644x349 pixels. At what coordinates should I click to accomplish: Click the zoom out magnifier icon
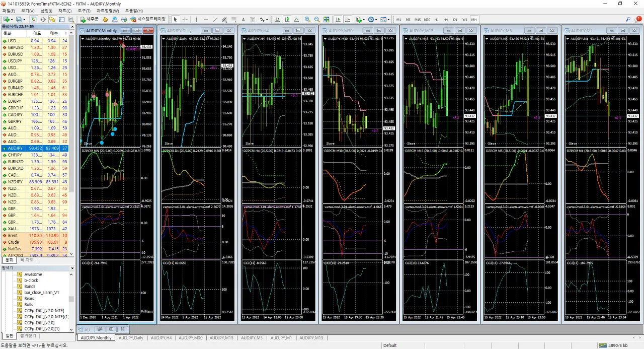[317, 19]
